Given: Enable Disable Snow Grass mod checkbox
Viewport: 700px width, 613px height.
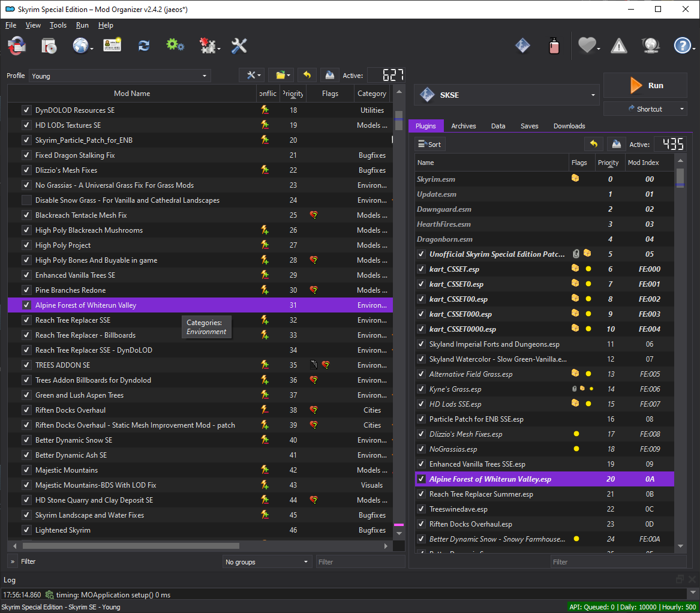Looking at the screenshot, I should (x=26, y=200).
